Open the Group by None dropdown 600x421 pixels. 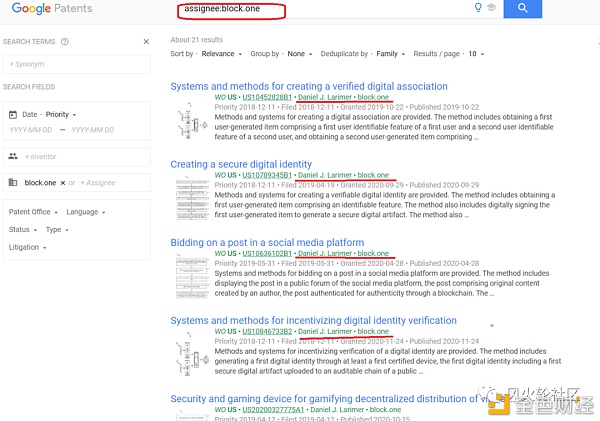click(300, 54)
